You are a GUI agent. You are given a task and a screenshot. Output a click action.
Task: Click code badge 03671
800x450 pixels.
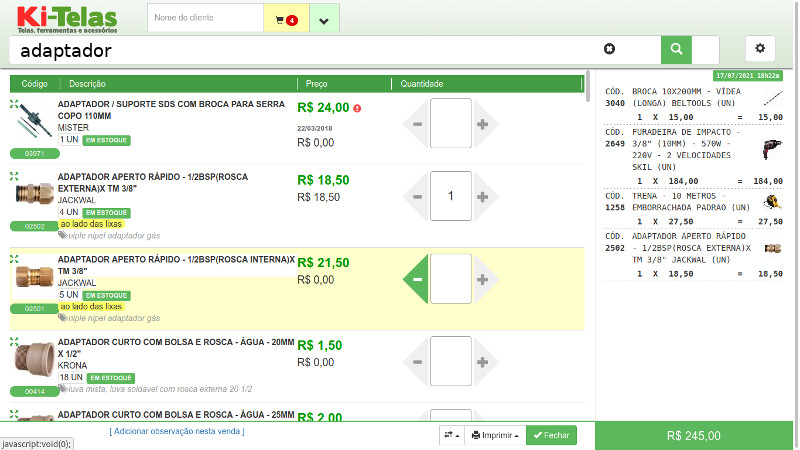tap(35, 153)
